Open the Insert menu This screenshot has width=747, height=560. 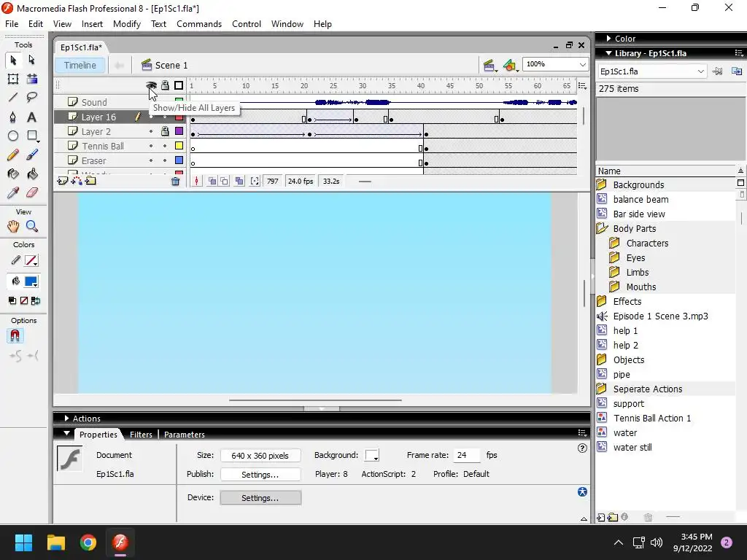(x=92, y=24)
